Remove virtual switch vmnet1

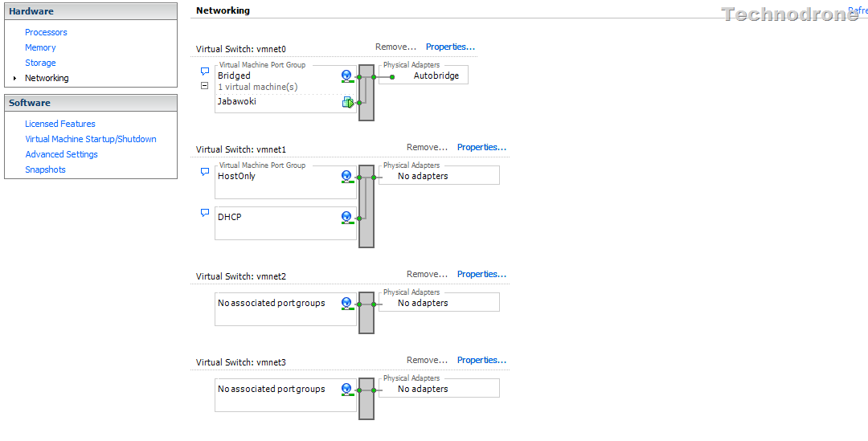pos(427,147)
